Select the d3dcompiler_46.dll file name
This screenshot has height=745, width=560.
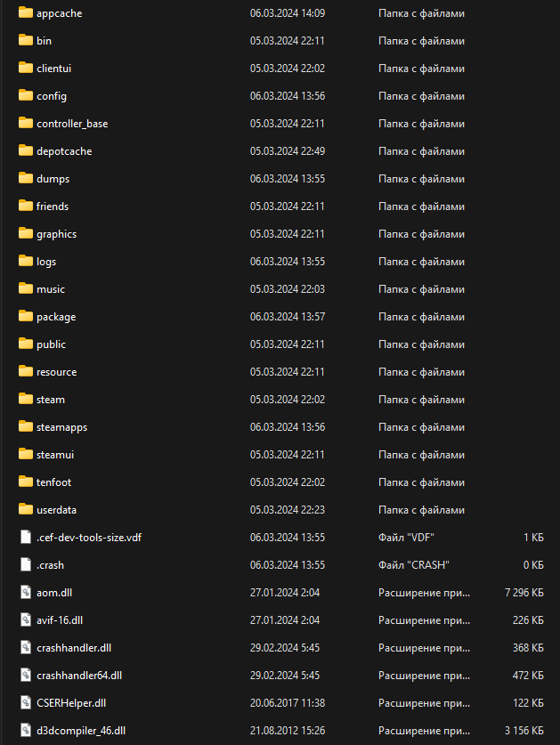click(81, 731)
